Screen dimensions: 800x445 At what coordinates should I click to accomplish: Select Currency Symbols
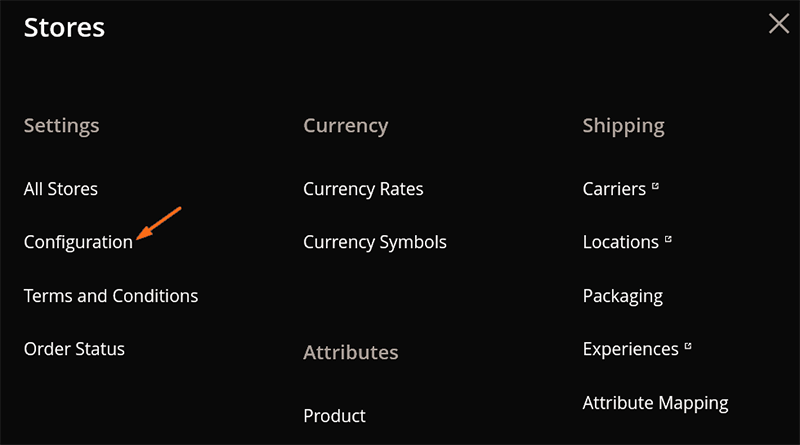tap(374, 242)
